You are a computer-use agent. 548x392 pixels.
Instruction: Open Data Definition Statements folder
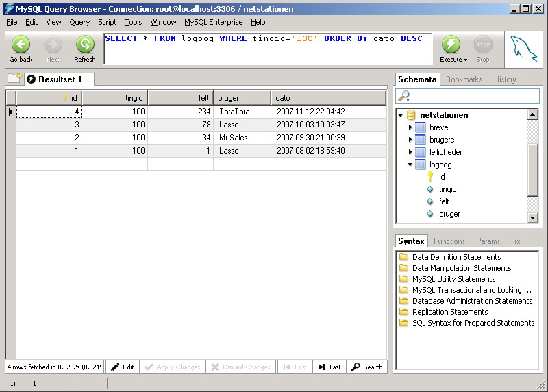[x=404, y=257]
